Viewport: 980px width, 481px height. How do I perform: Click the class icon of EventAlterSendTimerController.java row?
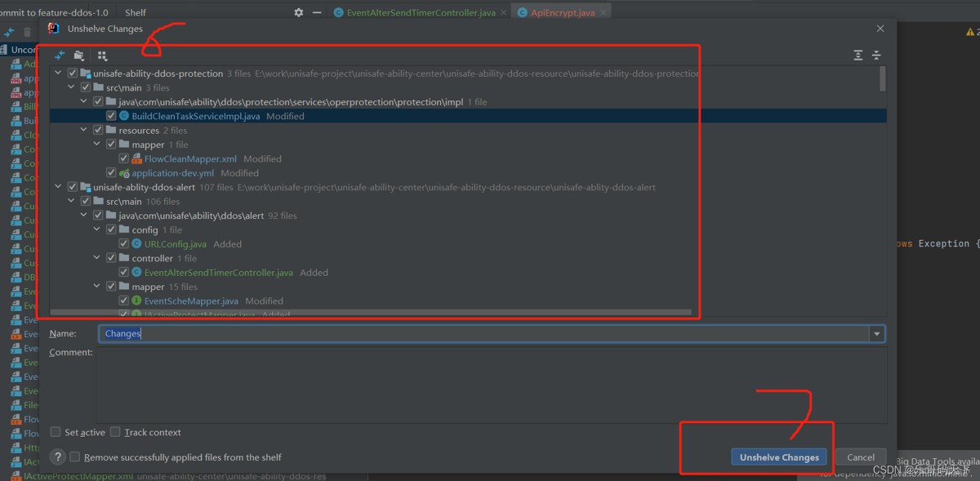[x=137, y=273]
